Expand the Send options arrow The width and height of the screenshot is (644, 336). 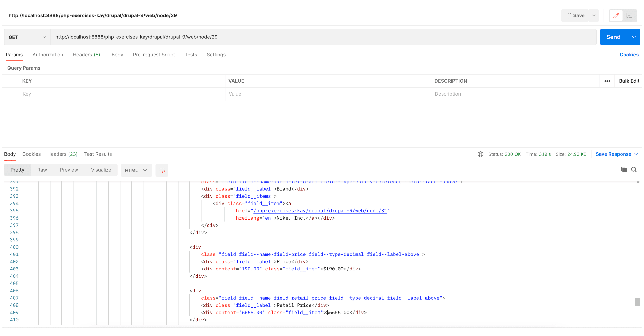[634, 37]
